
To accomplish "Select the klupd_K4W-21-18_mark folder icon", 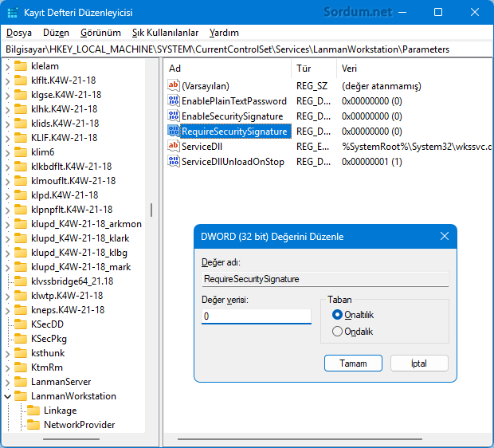I will click(x=21, y=267).
